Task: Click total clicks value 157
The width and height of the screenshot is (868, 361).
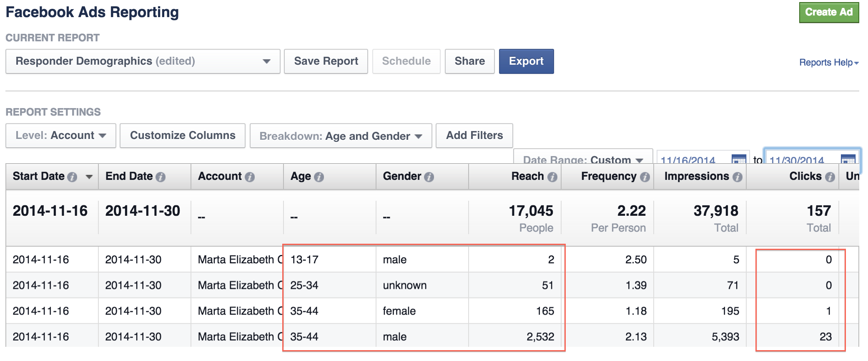Action: (x=819, y=211)
